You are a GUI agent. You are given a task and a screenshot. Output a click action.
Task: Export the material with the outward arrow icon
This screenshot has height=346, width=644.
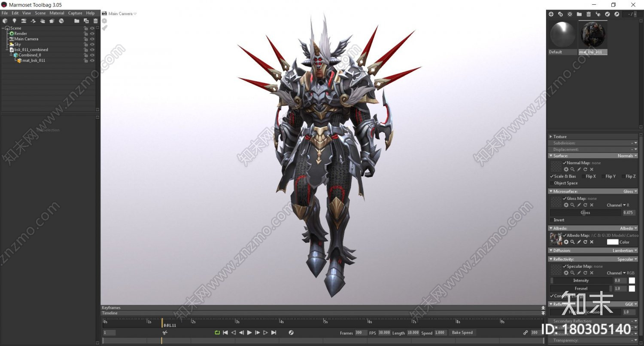pyautogui.click(x=617, y=14)
